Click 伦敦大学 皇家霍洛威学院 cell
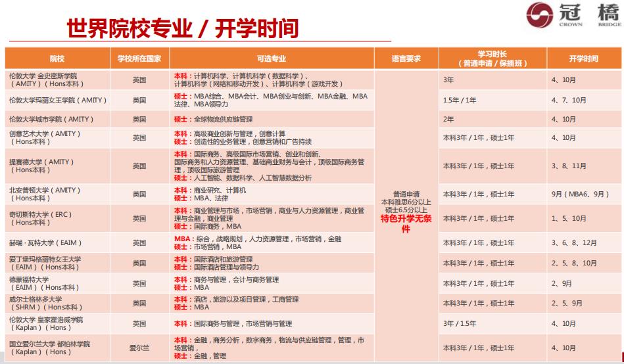Screen dimensions: 624x364 coord(57,323)
